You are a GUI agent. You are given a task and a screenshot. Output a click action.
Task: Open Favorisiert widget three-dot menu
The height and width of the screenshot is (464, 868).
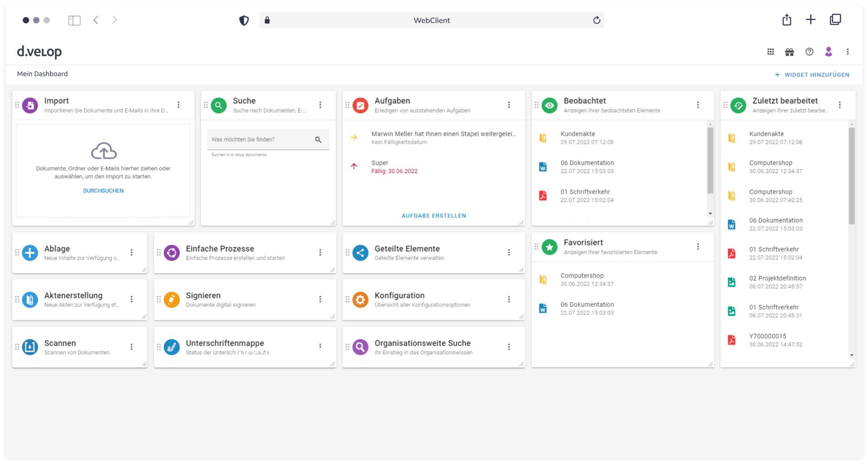tap(698, 247)
